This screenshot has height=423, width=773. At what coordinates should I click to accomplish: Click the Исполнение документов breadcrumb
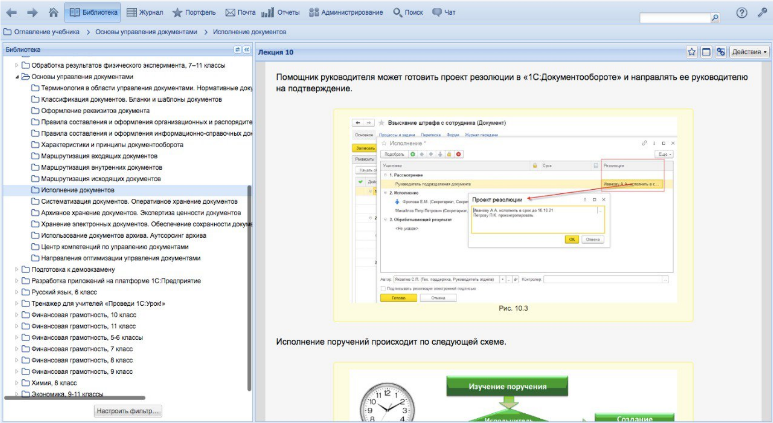point(249,32)
